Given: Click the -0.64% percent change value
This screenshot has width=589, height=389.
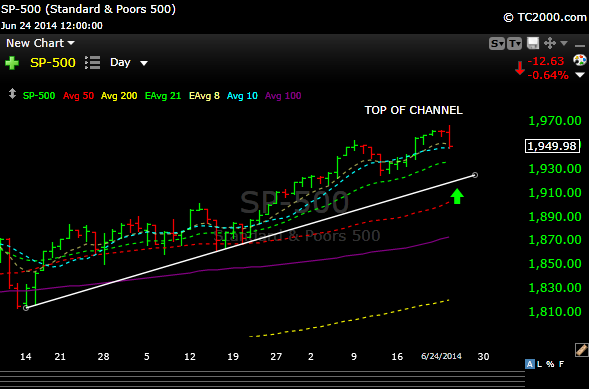Looking at the screenshot, I should [548, 75].
